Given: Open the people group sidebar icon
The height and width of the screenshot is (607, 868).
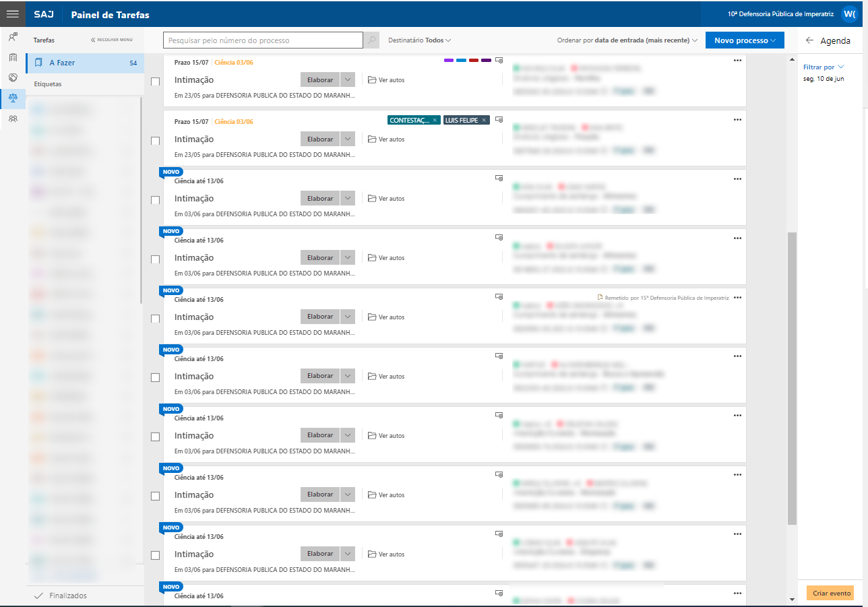Looking at the screenshot, I should 13,119.
